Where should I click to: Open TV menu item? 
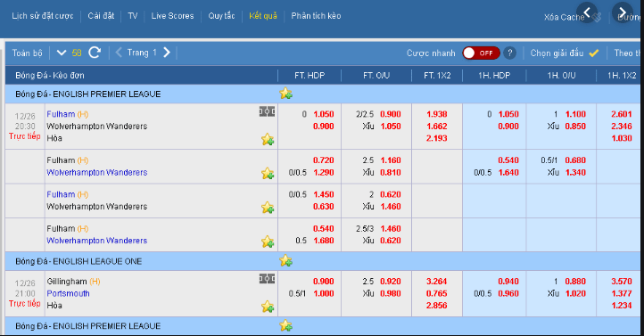[132, 16]
